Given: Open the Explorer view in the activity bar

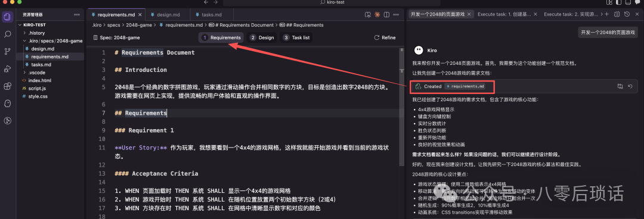Looking at the screenshot, I should click(7, 17).
